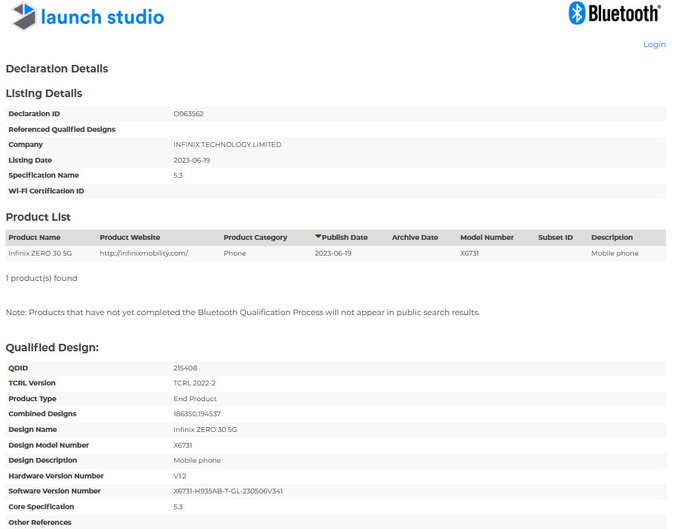Click the Combined Designs value 186350,194537
This screenshot has width=679, height=529.
click(197, 414)
